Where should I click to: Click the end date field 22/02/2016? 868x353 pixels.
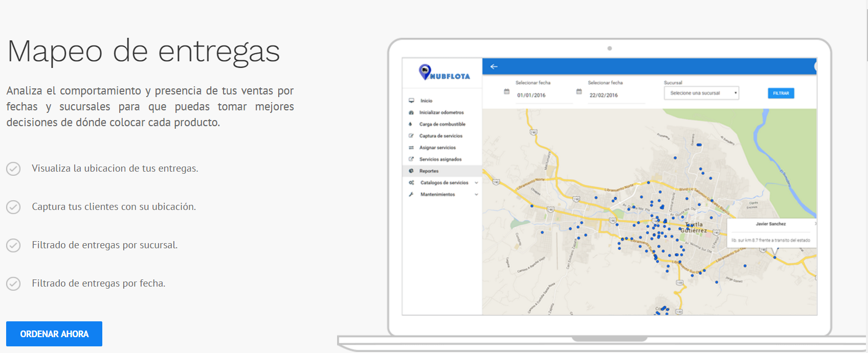pos(615,96)
